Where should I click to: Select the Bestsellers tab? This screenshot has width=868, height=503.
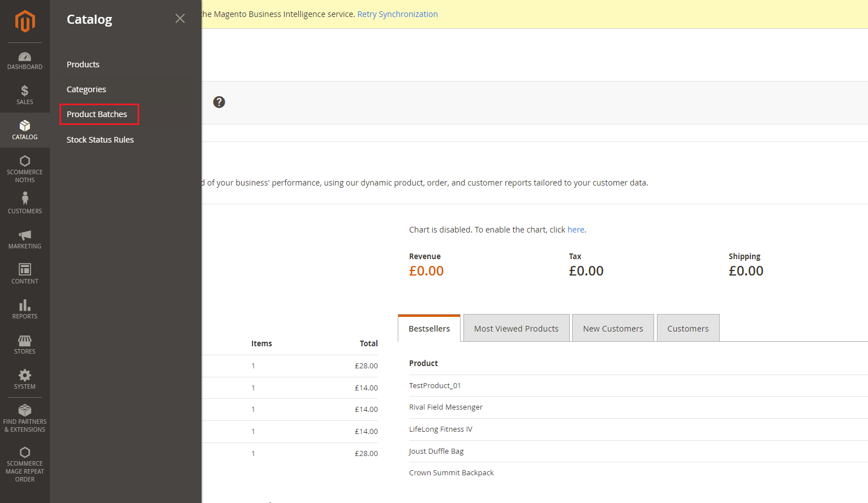click(x=428, y=328)
